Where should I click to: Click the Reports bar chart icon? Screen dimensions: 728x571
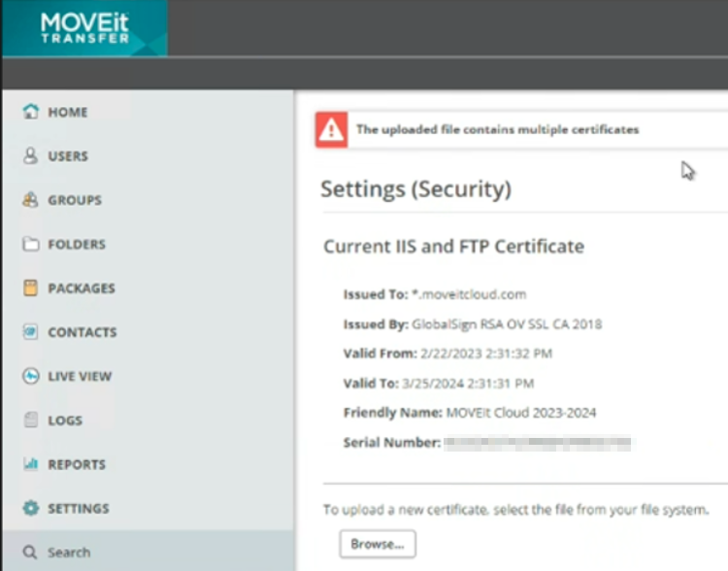click(31, 463)
